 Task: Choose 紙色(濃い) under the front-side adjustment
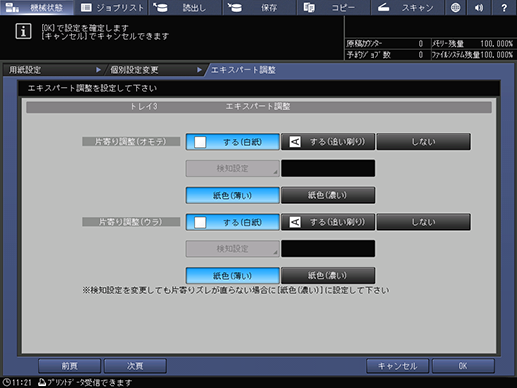tap(328, 195)
